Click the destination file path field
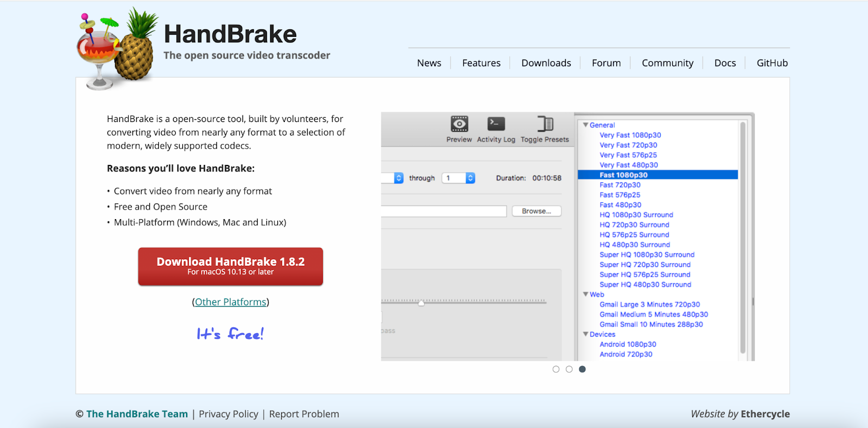Image resolution: width=868 pixels, height=428 pixels. [x=444, y=211]
